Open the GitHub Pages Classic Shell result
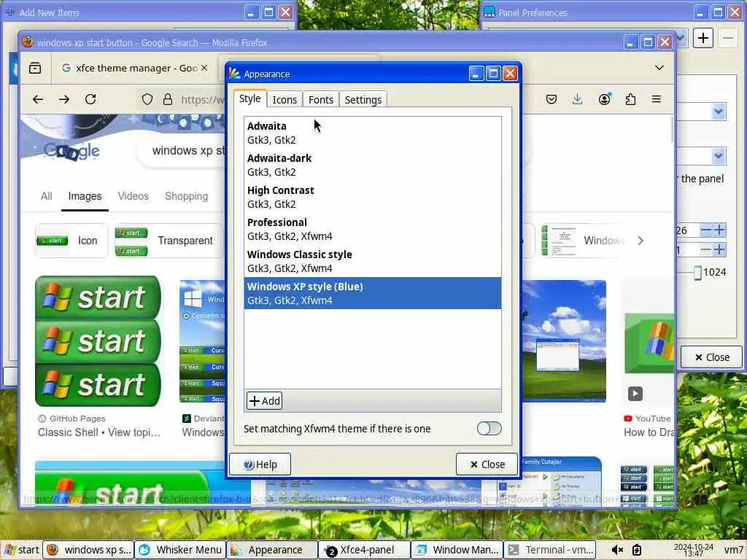747x560 pixels. (x=99, y=432)
